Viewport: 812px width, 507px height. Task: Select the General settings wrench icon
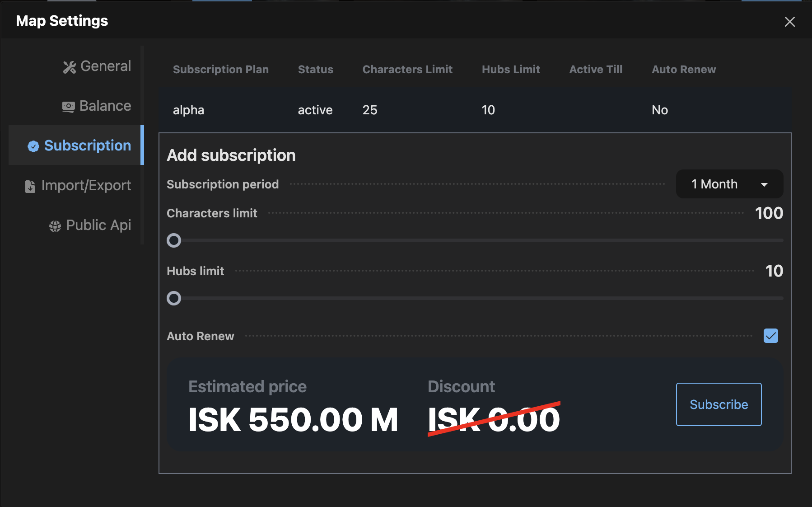[x=70, y=66]
